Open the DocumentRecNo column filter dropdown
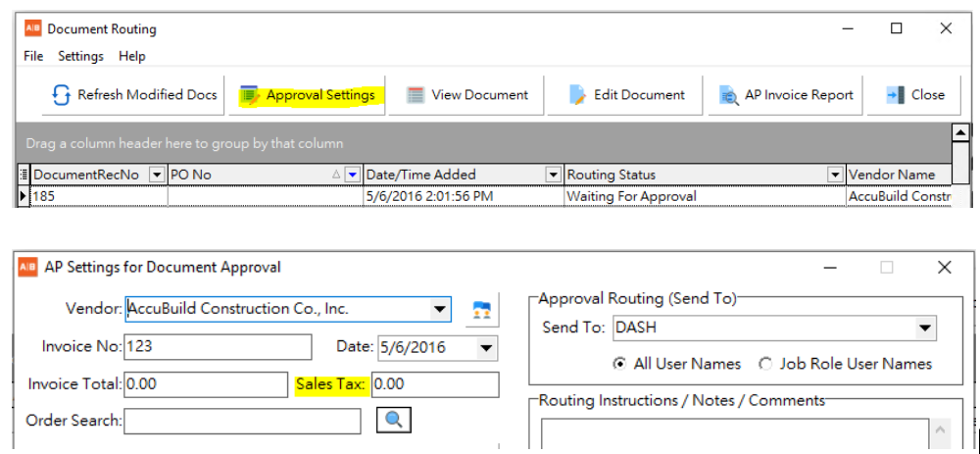The width and height of the screenshot is (980, 454). tap(158, 176)
